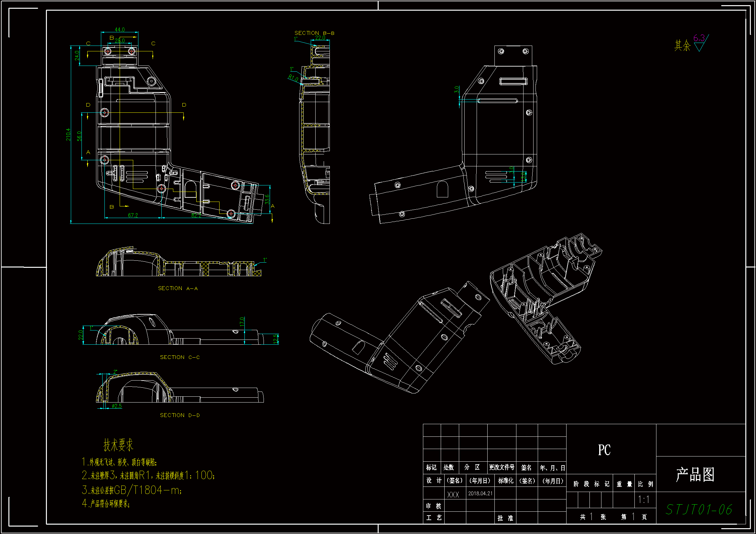Select the SECTION D-D label
Image resolution: width=756 pixels, height=534 pixels.
180,415
